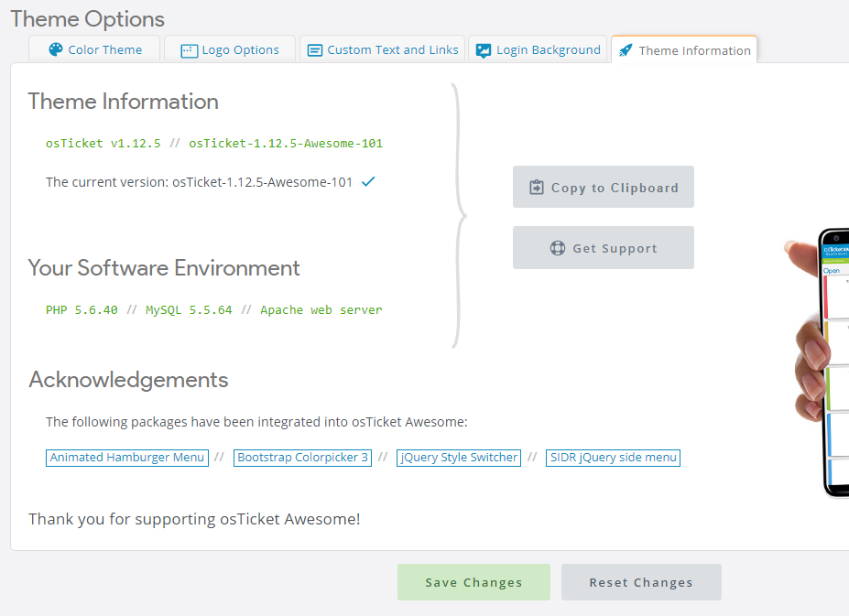This screenshot has height=616, width=849.
Task: Follow the Bootstrap Colorpicker 3 link
Action: pos(302,458)
